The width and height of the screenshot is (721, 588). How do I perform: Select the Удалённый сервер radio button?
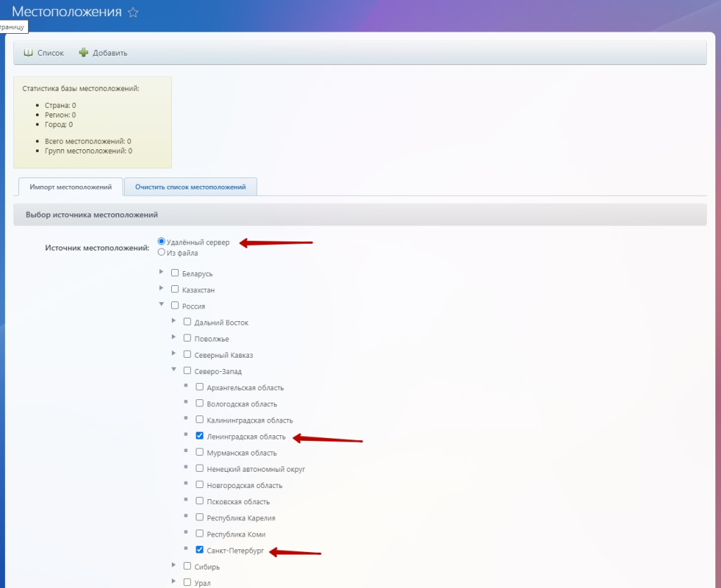[x=162, y=242]
